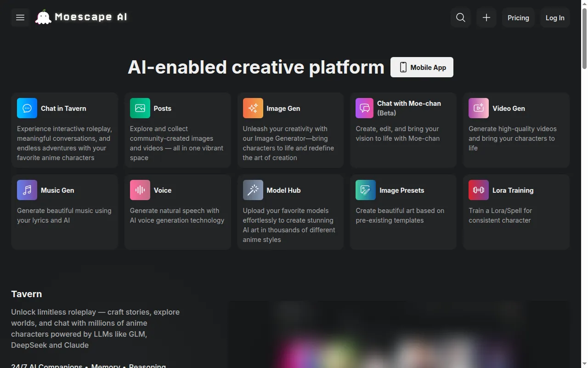The width and height of the screenshot is (588, 368).
Task: Click 'Generate natural speech' Voice description
Action: click(x=177, y=215)
